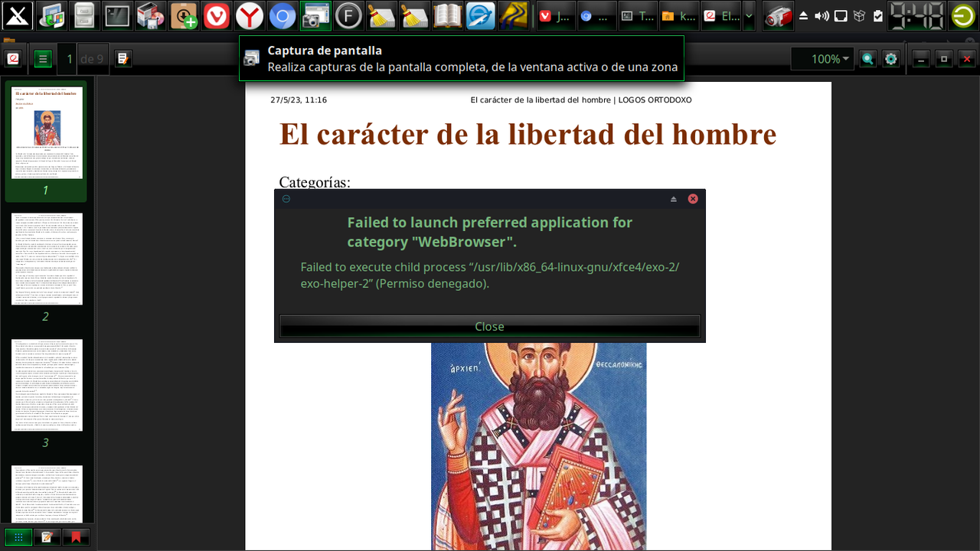980x551 pixels.
Task: Click the green logout session button
Action: click(x=963, y=15)
